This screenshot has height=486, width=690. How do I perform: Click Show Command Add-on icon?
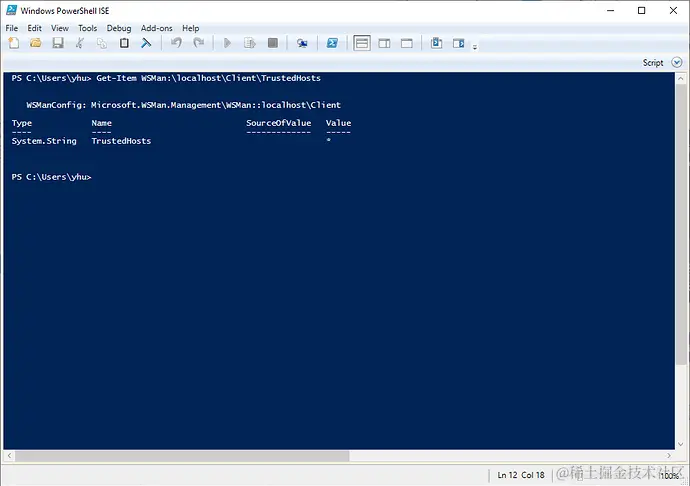[x=459, y=43]
